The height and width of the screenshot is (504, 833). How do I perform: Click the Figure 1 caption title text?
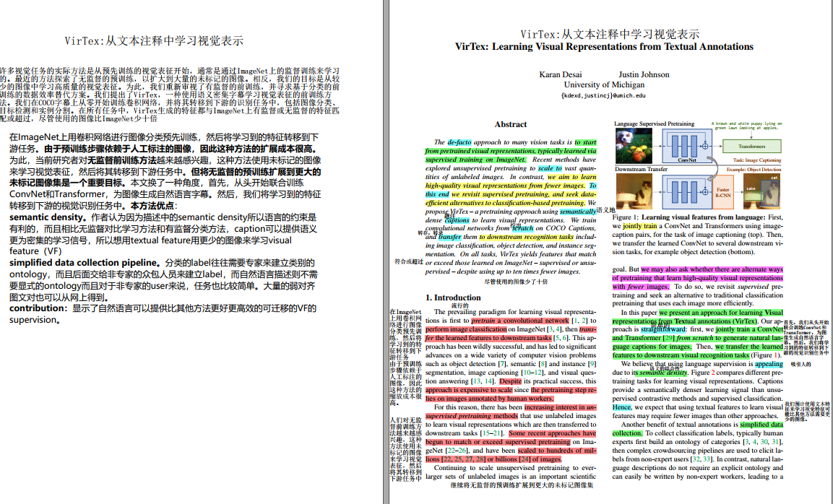704,217
